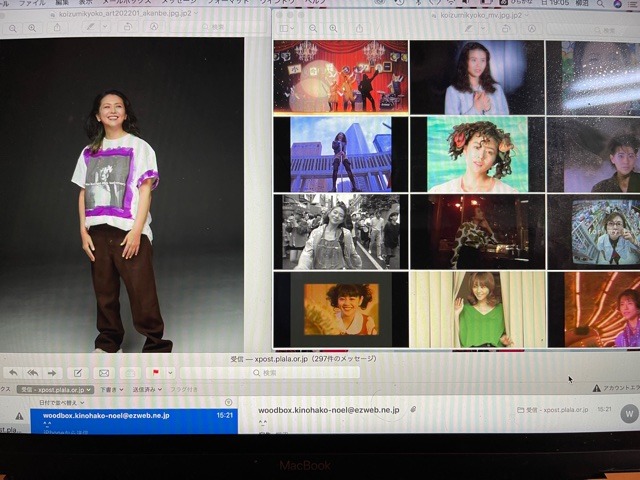Image resolution: width=640 pixels, height=480 pixels.
Task: Open the 下書き drafts mailbox
Action: pyautogui.click(x=111, y=390)
